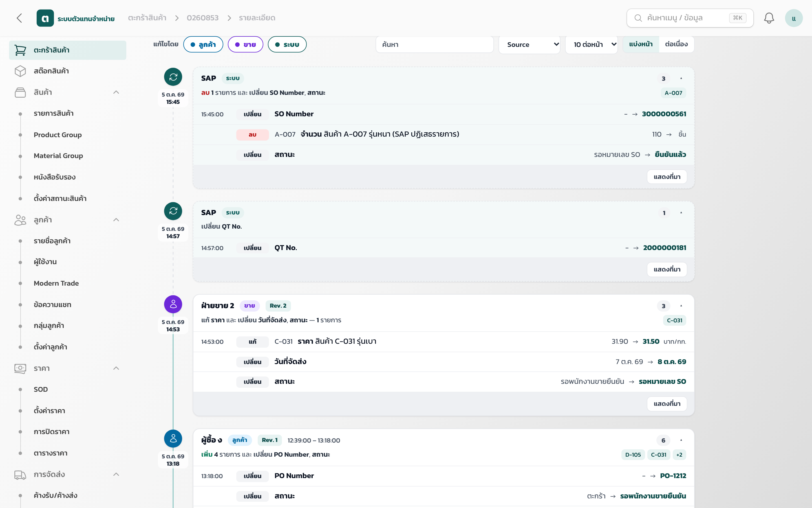Click แสดงที่มา in QT No. card
812x508 pixels.
(x=667, y=270)
